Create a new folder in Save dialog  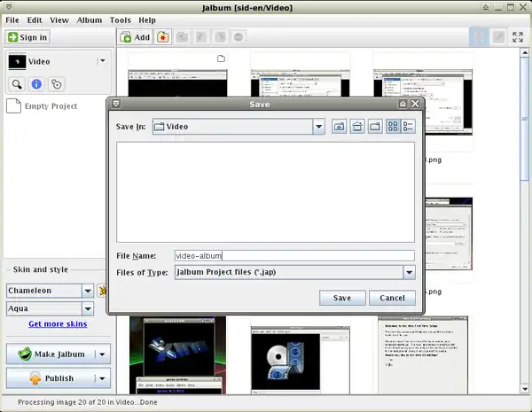click(x=374, y=127)
